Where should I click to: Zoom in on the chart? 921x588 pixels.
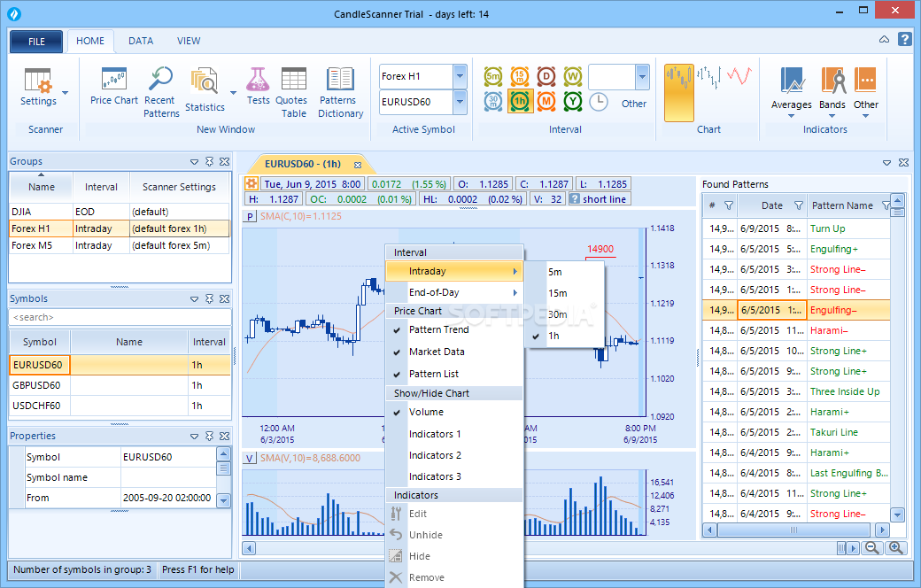[895, 548]
